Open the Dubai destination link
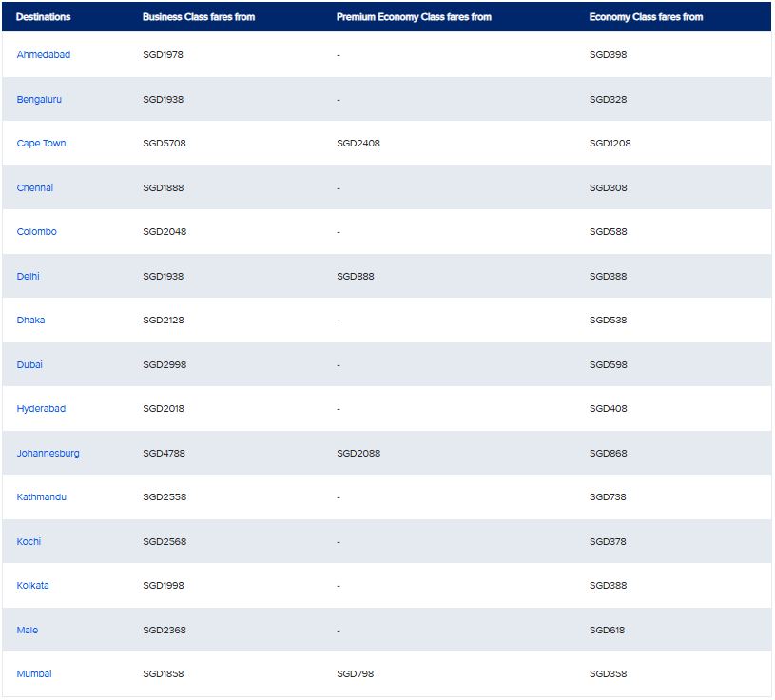The width and height of the screenshot is (775, 700). click(x=29, y=365)
